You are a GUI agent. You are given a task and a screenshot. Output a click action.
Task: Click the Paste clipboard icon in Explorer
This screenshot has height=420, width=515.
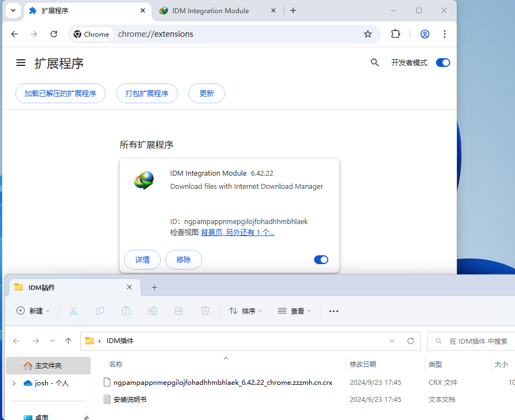(126, 311)
